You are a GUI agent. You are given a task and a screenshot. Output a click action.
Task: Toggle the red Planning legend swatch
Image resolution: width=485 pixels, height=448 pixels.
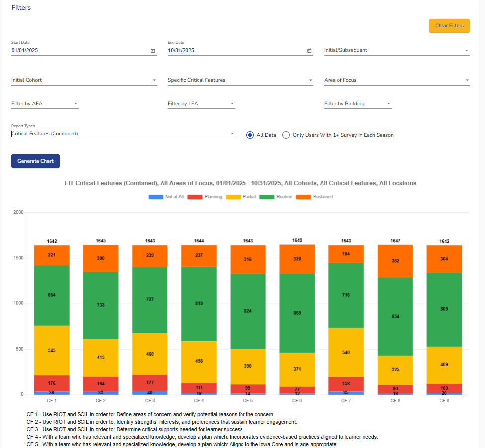pos(195,197)
